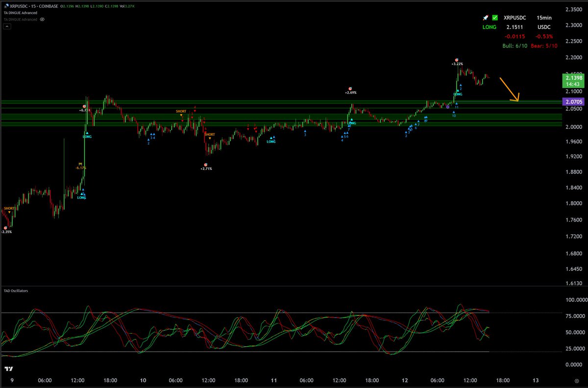Click the -6.17% loss marker label
The width and height of the screenshot is (588, 388).
(81, 168)
